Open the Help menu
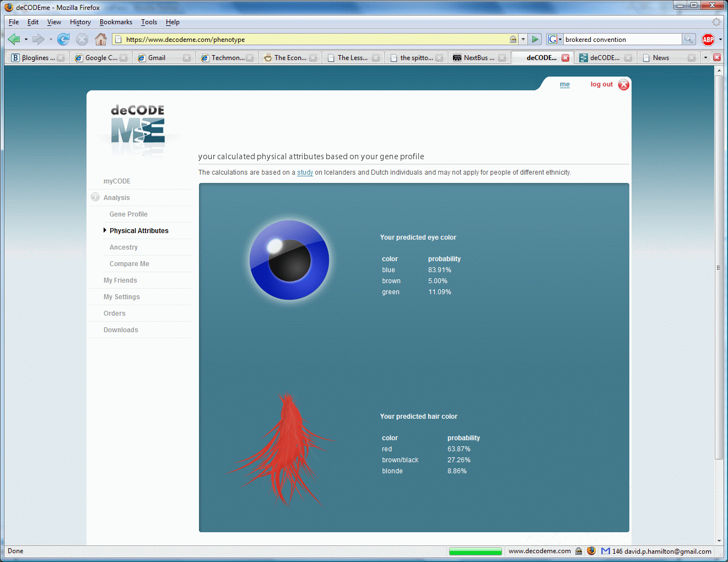This screenshot has width=728, height=562. pyautogui.click(x=172, y=22)
